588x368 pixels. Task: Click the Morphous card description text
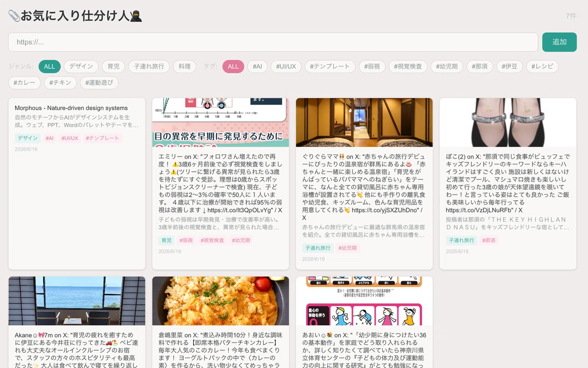click(x=77, y=122)
